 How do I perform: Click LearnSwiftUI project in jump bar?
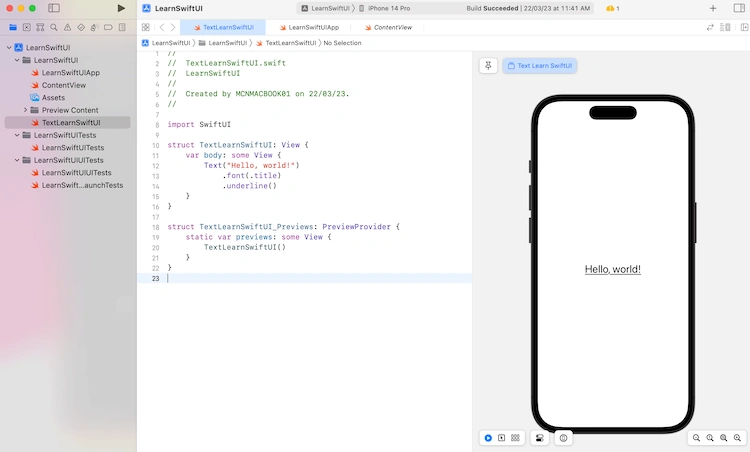coord(166,43)
